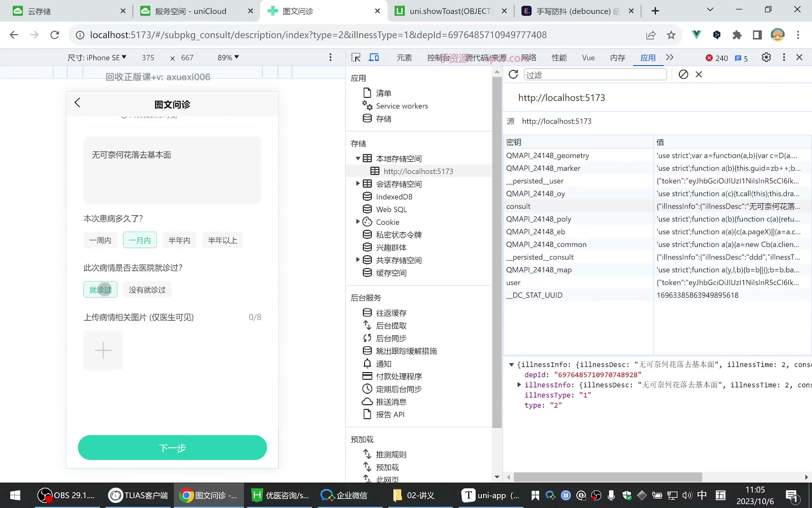Open OBS from the Windows taskbar
Viewport: 812px width, 508px height.
point(67,495)
